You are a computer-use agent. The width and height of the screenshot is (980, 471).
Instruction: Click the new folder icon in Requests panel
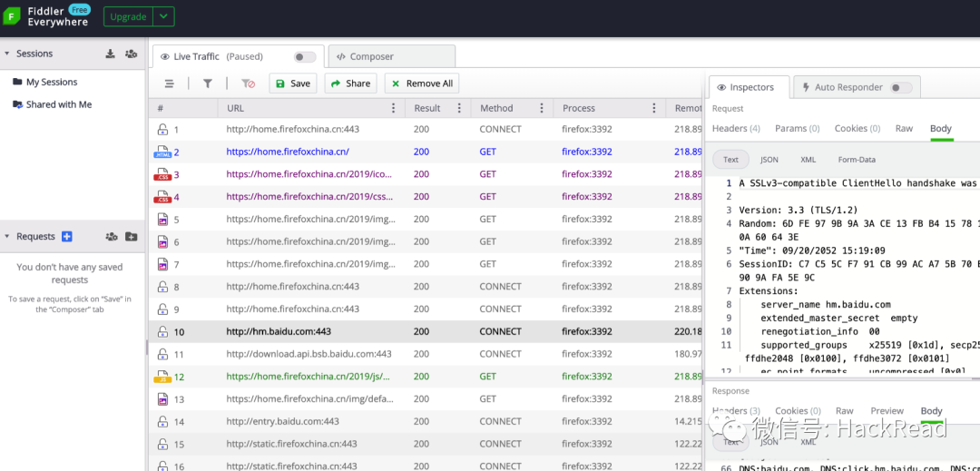132,237
